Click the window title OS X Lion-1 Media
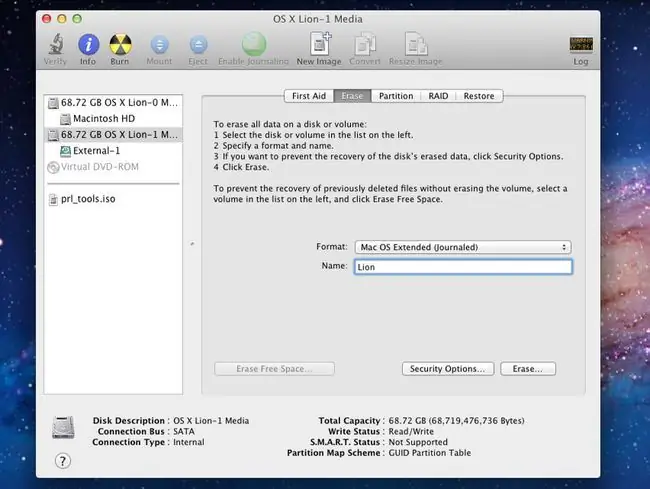The width and height of the screenshot is (650, 489). pyautogui.click(x=318, y=19)
